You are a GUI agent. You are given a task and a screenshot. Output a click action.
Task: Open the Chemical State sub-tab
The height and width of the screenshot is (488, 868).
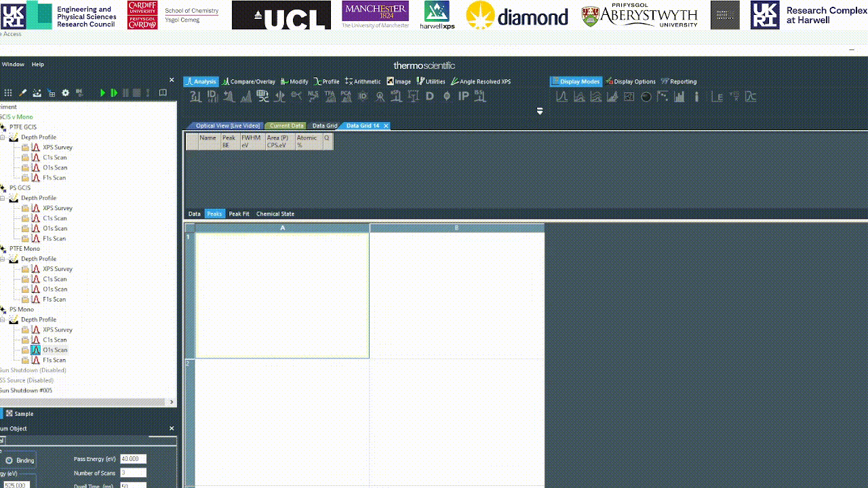pos(275,214)
